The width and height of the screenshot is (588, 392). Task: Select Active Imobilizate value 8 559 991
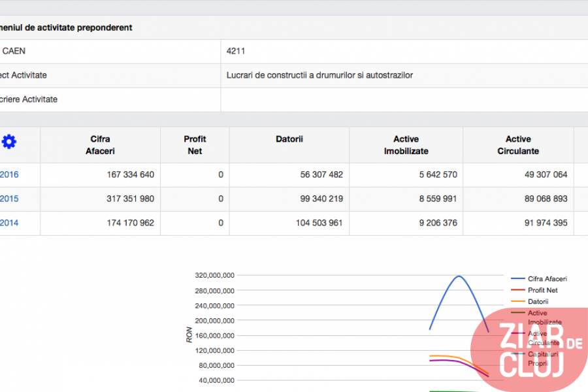coord(438,199)
